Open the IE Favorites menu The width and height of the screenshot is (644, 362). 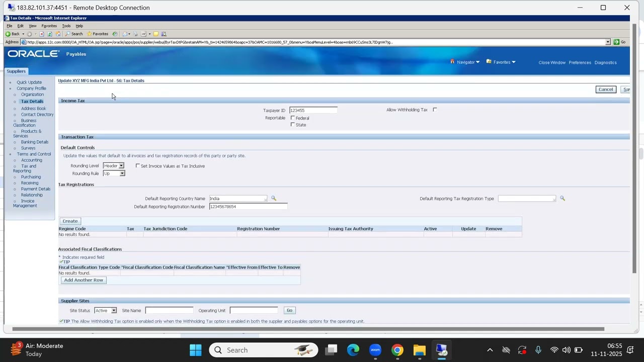pyautogui.click(x=49, y=26)
